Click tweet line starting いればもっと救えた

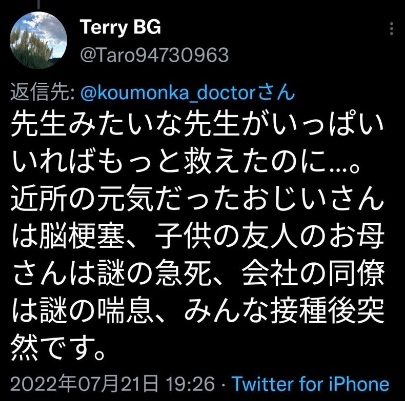[x=186, y=163]
